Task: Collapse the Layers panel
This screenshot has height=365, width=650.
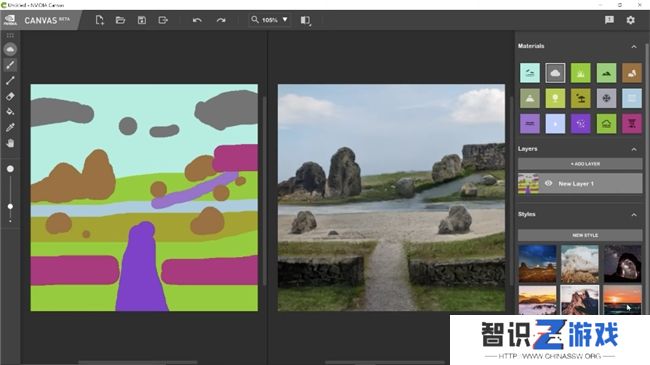Action: 634,149
